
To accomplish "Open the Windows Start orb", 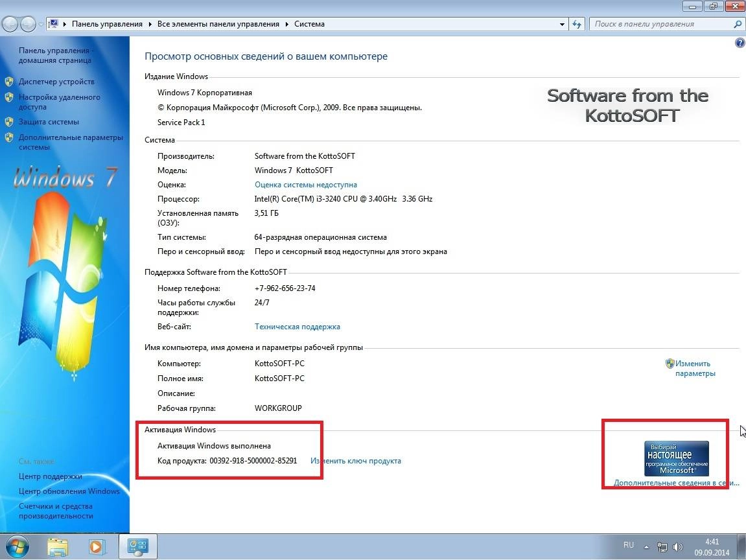I will click(x=17, y=546).
